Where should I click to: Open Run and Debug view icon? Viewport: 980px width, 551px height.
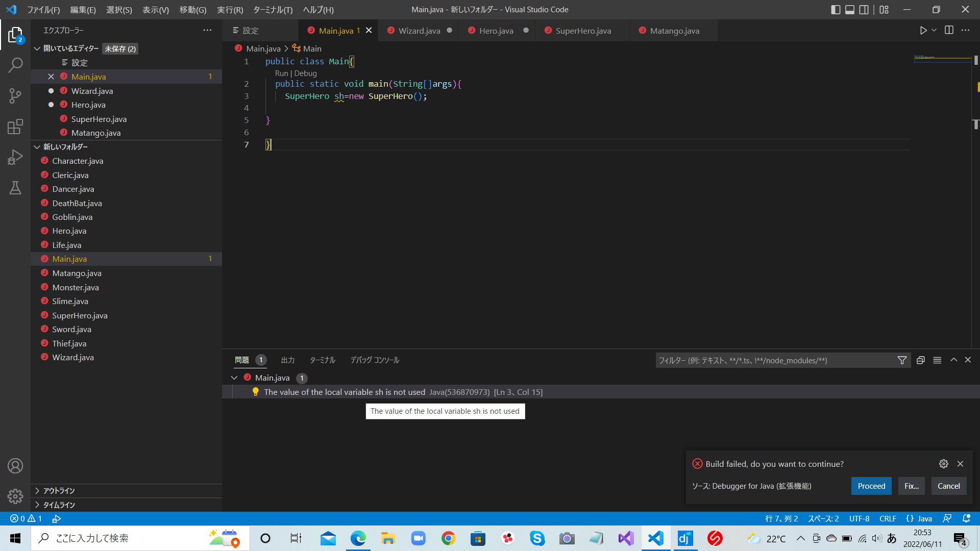(15, 157)
